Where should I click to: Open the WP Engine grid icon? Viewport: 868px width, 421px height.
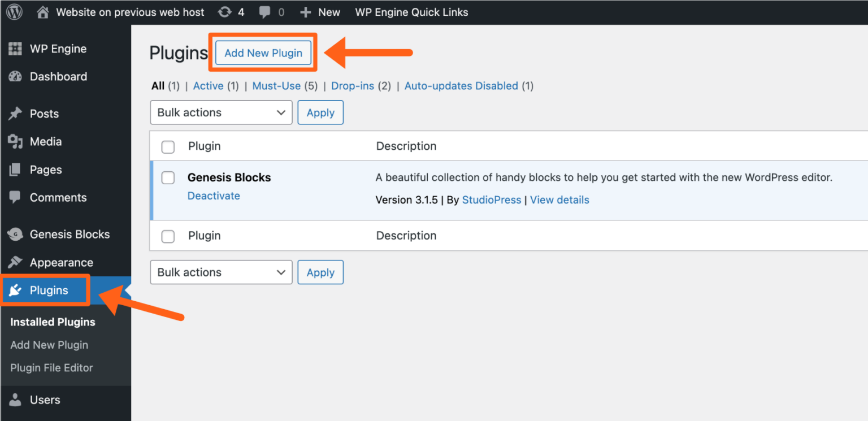click(16, 49)
